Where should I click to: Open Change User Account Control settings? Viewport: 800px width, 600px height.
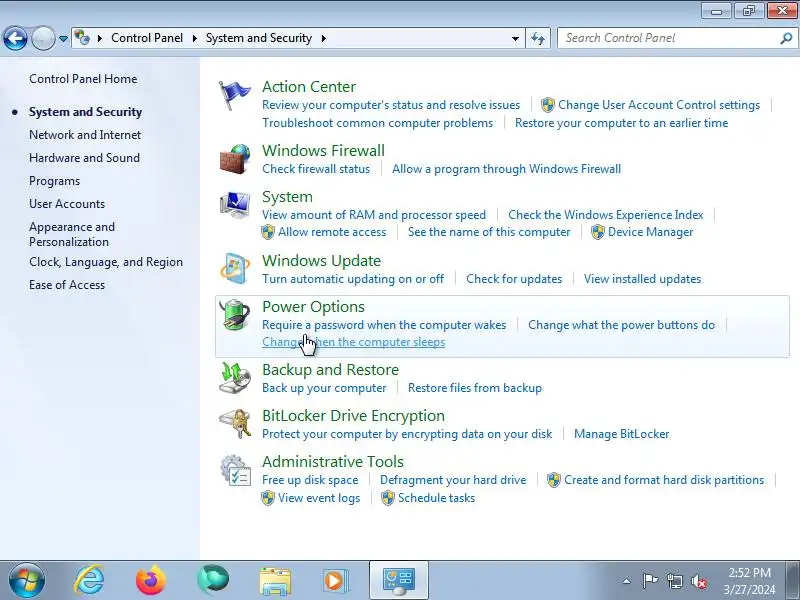point(659,105)
